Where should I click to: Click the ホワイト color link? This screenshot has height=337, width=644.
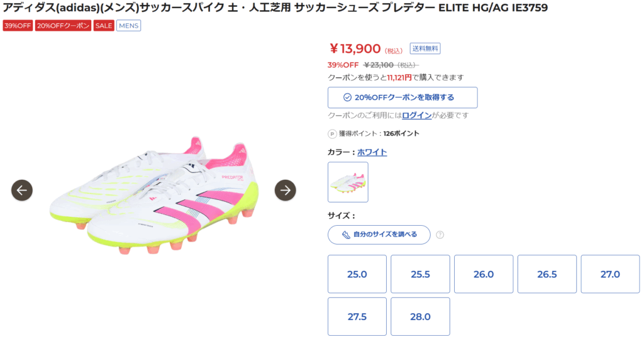372,152
